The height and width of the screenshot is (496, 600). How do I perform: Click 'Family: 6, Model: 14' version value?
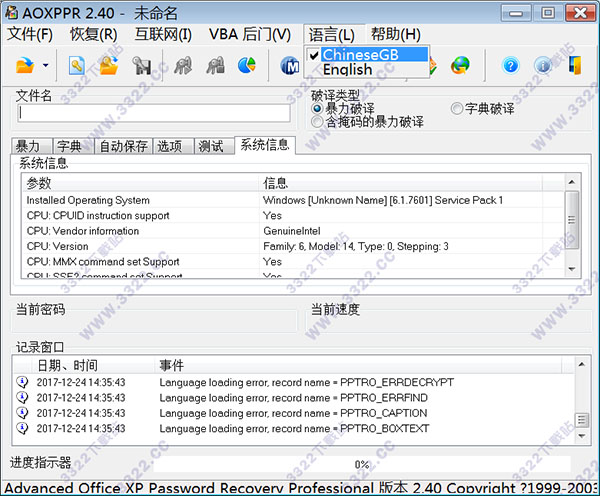coord(355,246)
